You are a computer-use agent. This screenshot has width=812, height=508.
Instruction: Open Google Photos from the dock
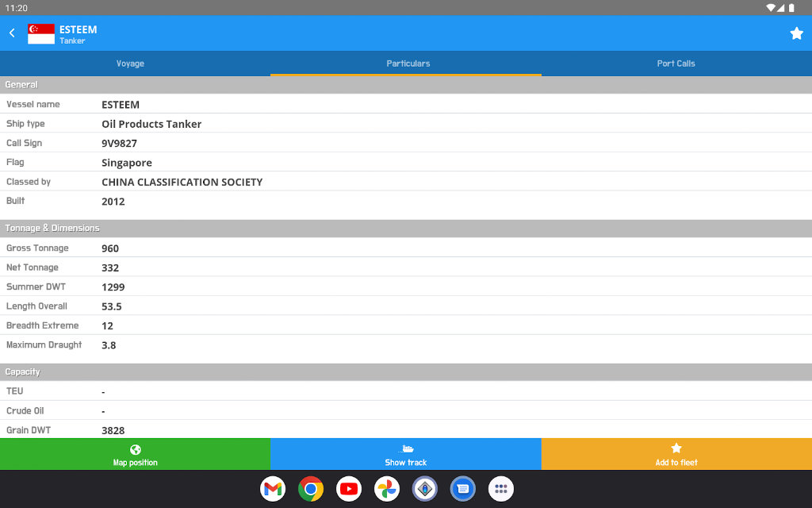tap(387, 489)
